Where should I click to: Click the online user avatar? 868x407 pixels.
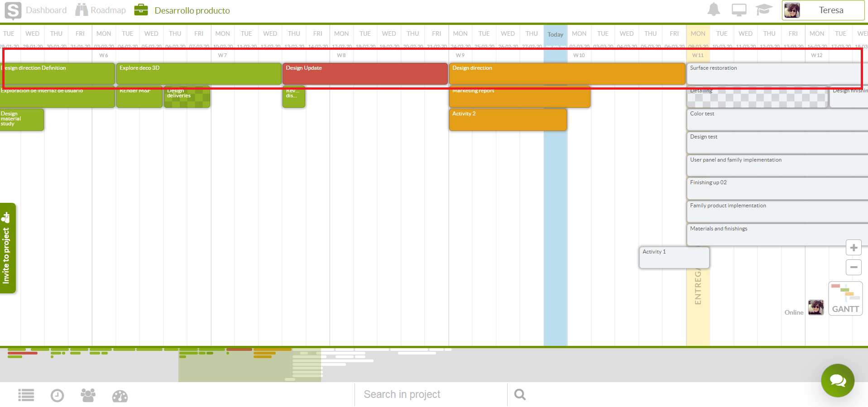(x=816, y=307)
